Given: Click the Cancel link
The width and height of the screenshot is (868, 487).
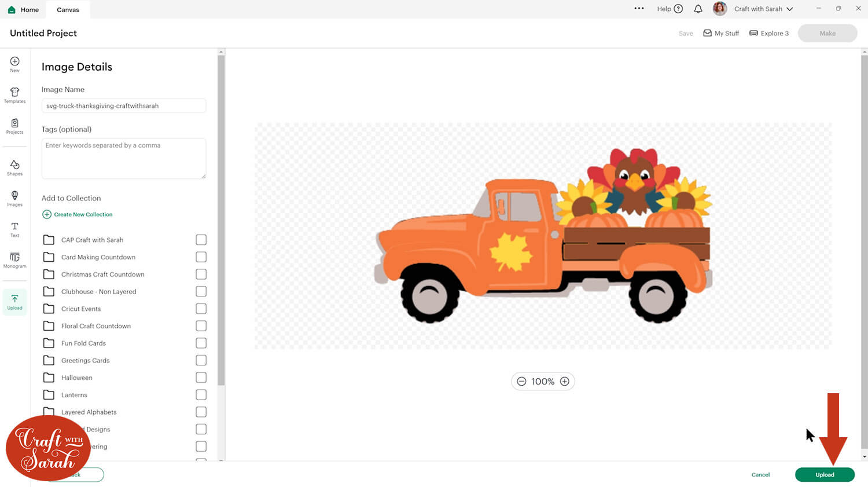Looking at the screenshot, I should [760, 475].
